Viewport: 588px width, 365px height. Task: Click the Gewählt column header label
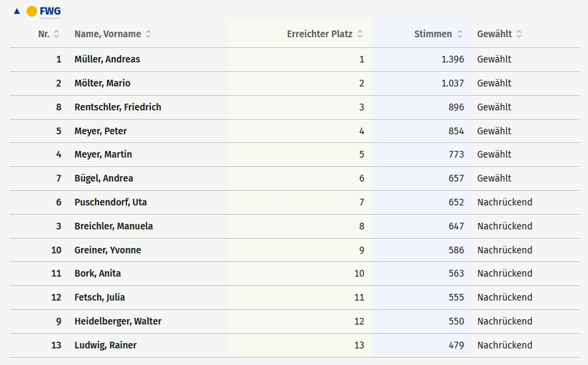point(494,34)
